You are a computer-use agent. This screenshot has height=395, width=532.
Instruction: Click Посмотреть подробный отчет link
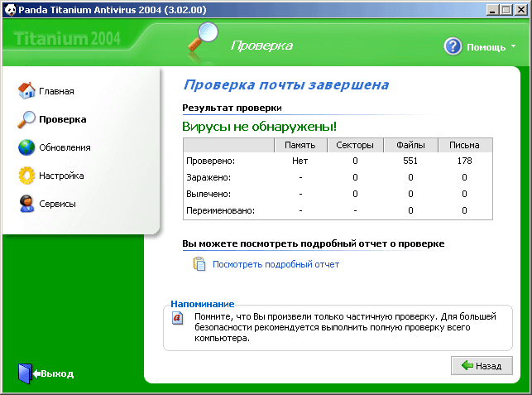click(x=276, y=264)
